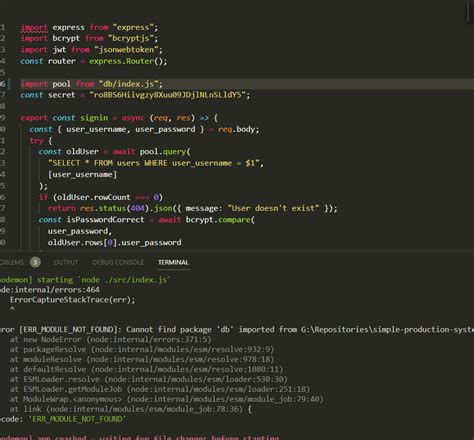Image resolution: width=474 pixels, height=440 pixels.
Task: Click the [user_username] parameter array
Action: [82, 174]
